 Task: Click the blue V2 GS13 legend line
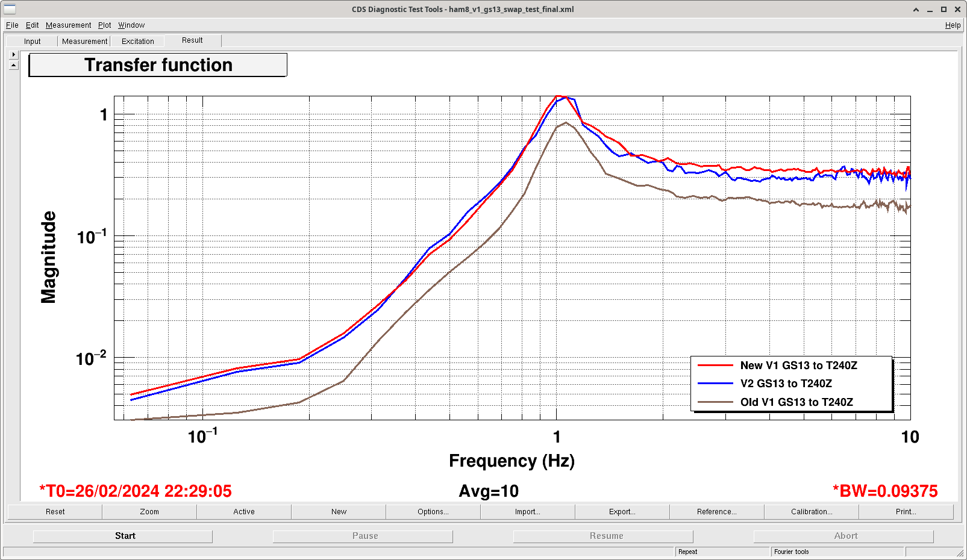tap(715, 384)
